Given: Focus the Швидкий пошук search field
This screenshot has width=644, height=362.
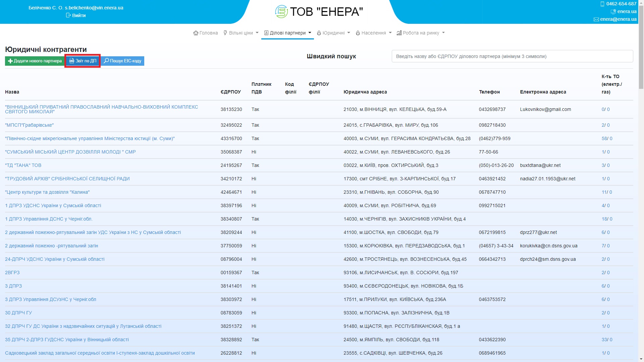Looking at the screenshot, I should coord(512,56).
